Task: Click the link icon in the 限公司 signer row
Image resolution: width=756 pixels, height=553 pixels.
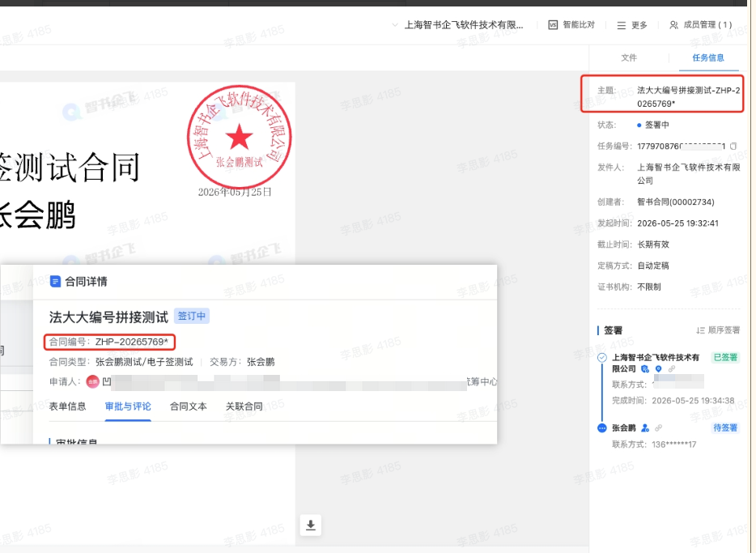Action: point(672,369)
